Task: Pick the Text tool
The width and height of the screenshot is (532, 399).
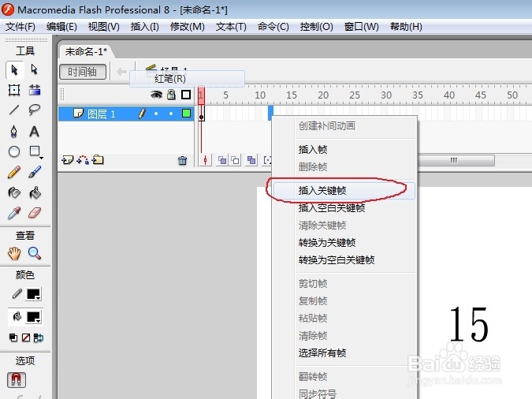Action: click(x=34, y=132)
